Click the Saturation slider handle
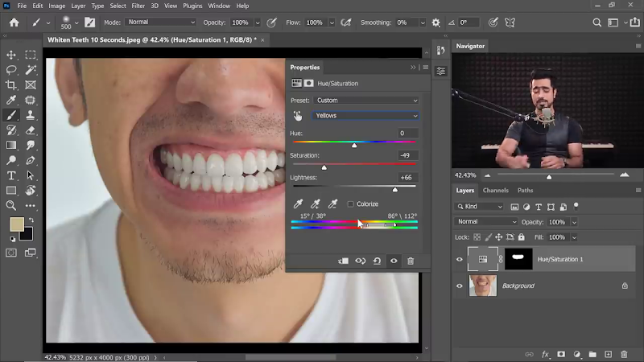The image size is (644, 362). 324,167
